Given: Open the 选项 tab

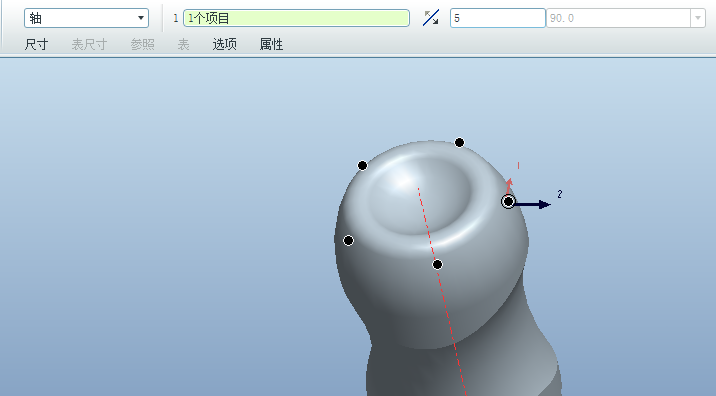Looking at the screenshot, I should click(x=225, y=44).
